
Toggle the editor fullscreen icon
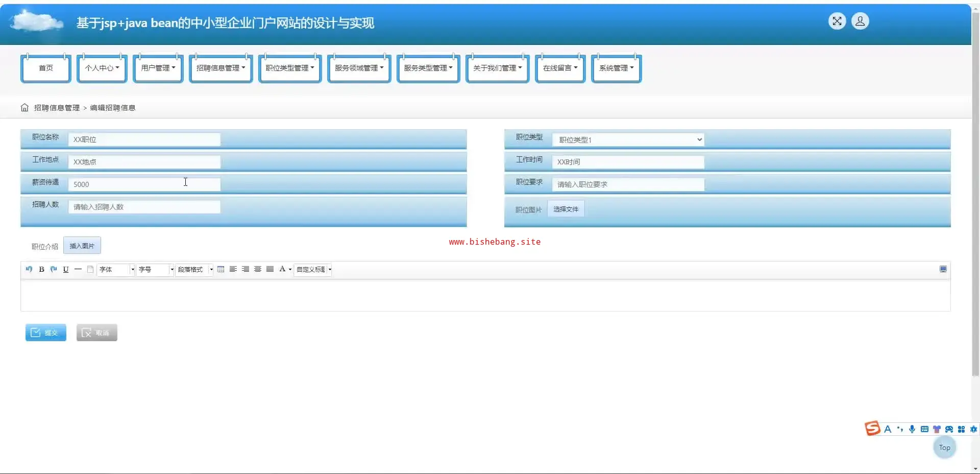pos(943,269)
